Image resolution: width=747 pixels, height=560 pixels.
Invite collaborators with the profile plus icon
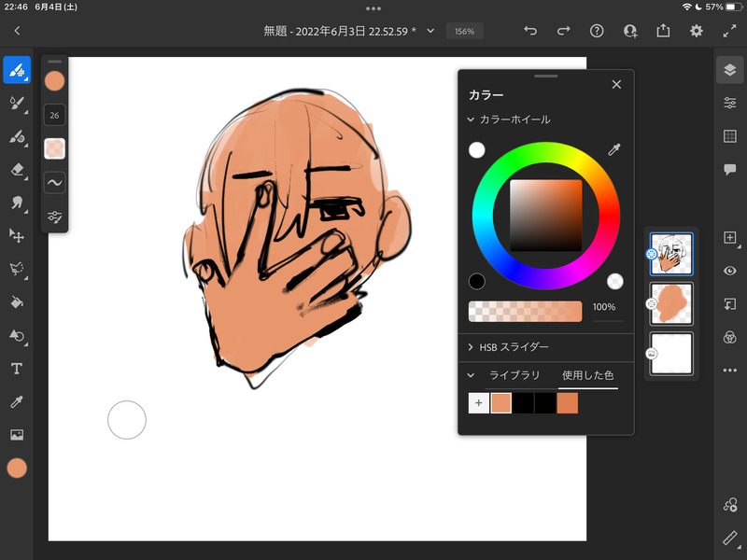pos(629,31)
